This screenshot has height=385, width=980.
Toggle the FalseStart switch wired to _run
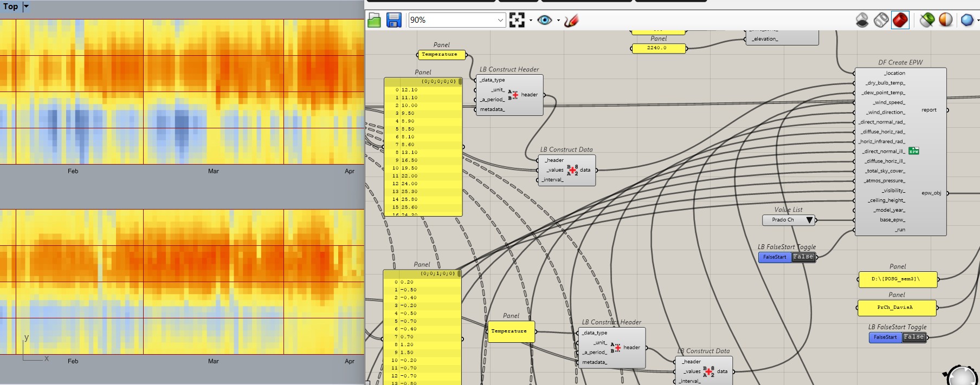pos(803,257)
